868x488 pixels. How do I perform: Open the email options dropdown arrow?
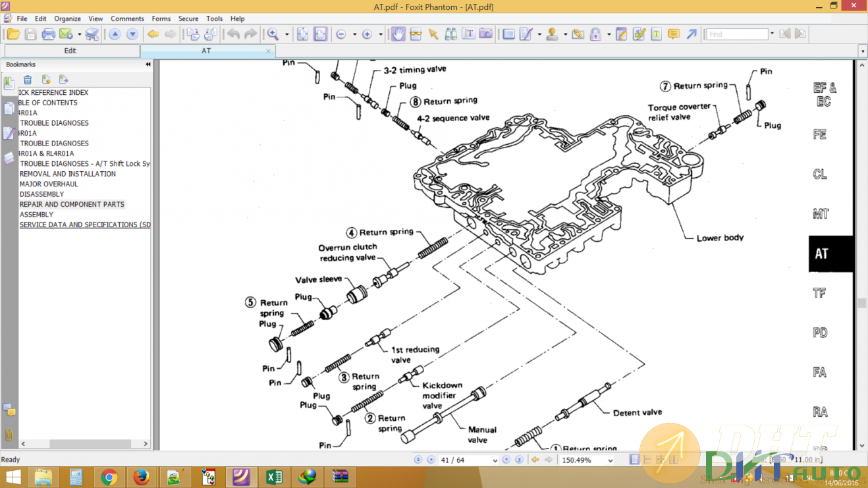coord(80,34)
